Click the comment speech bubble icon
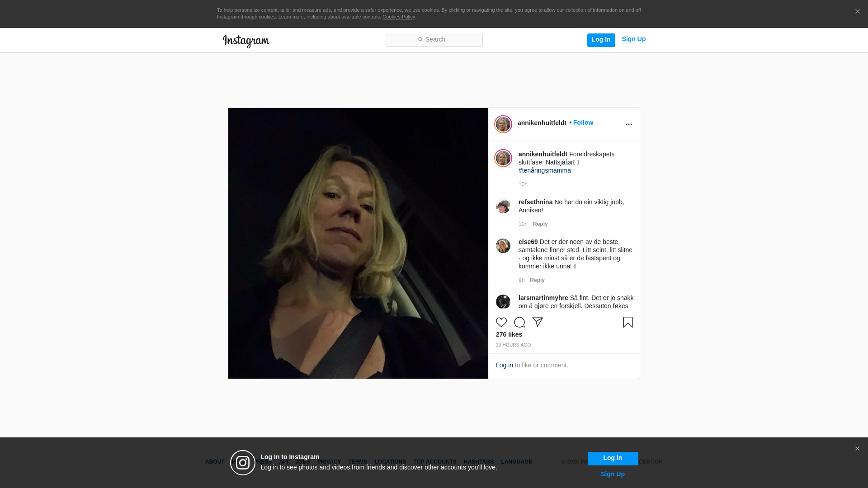Image resolution: width=868 pixels, height=488 pixels. click(x=519, y=322)
